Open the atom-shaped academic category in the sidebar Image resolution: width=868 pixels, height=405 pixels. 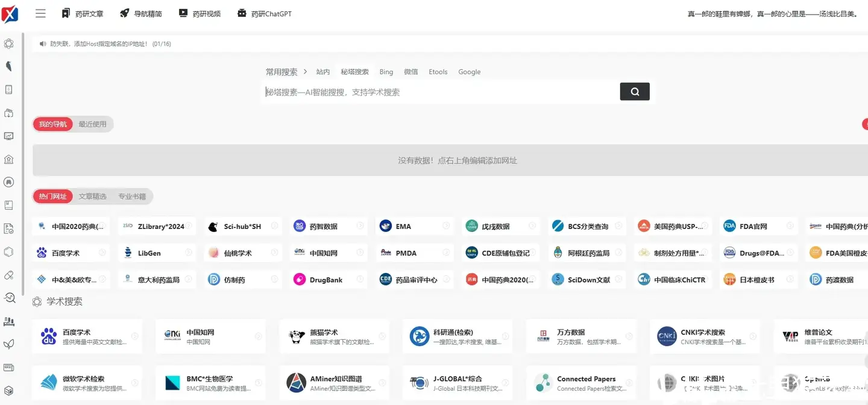[9, 43]
